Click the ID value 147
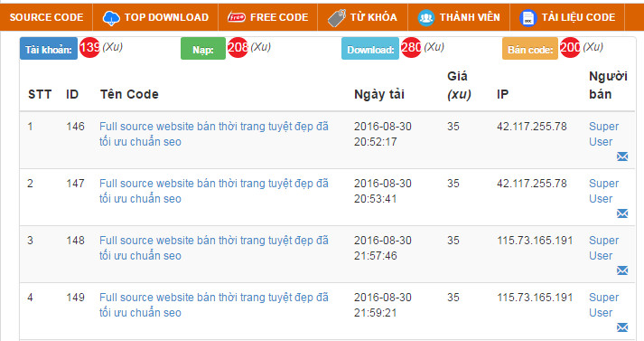This screenshot has width=644, height=341. click(75, 183)
